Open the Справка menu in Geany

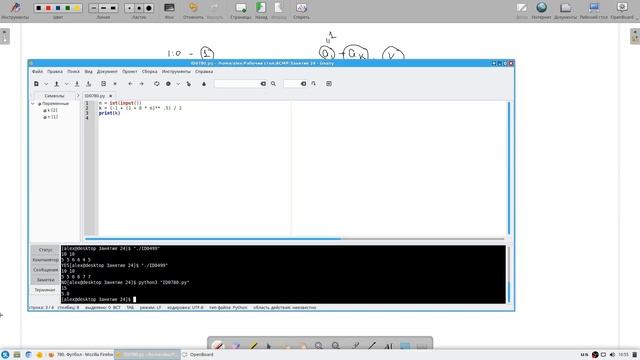click(204, 71)
